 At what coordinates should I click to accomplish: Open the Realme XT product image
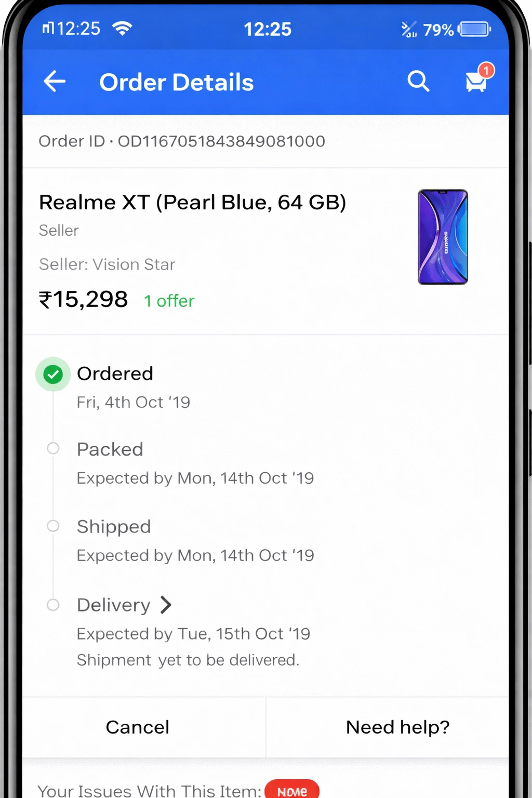443,237
